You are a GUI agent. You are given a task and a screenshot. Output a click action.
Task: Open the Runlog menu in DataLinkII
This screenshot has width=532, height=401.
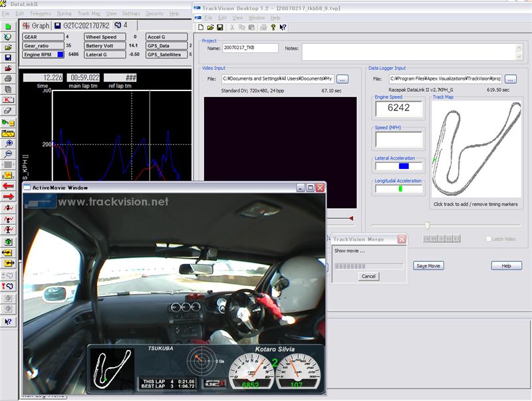pos(64,13)
